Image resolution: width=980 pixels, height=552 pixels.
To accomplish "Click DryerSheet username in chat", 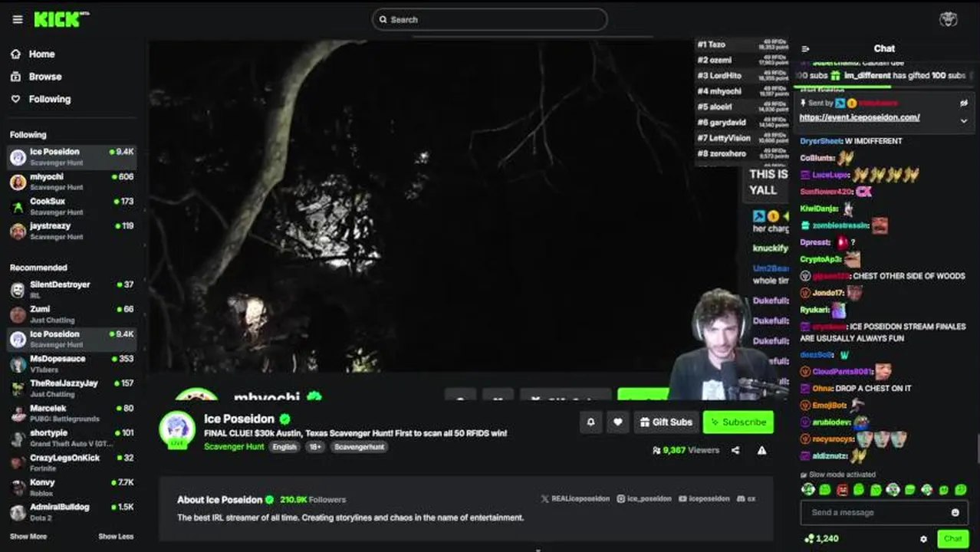I will [821, 141].
